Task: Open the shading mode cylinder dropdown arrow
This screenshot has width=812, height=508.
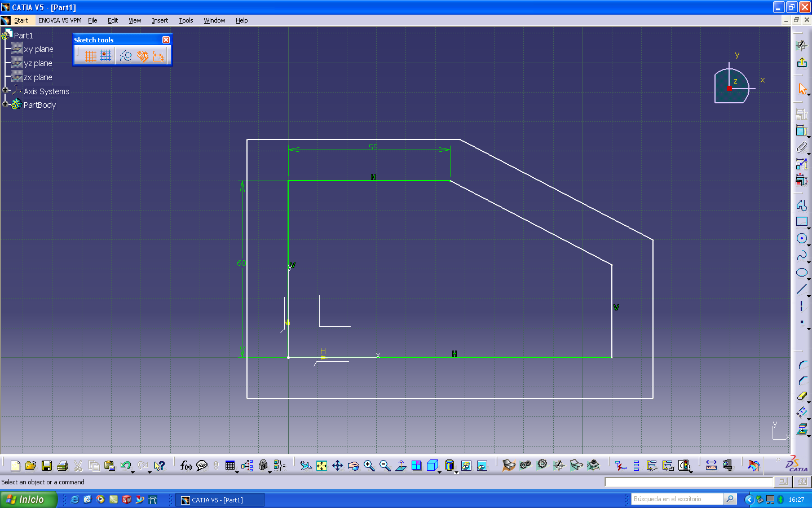Action: coord(456,471)
